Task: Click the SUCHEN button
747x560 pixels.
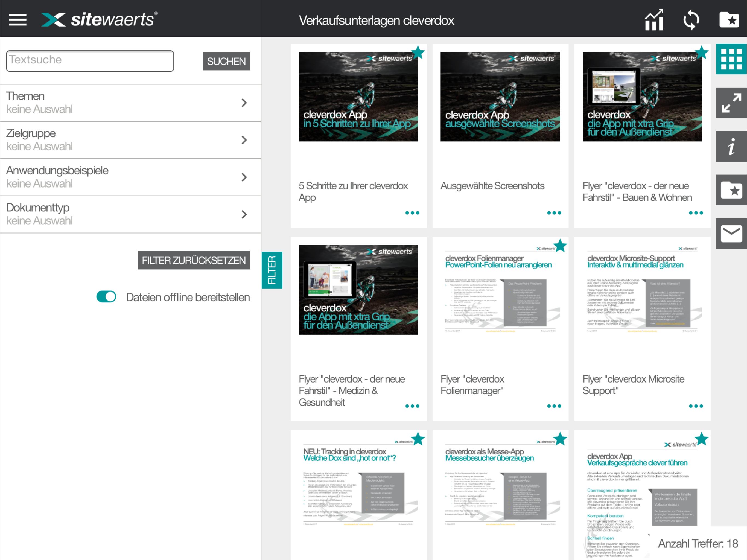Action: [x=226, y=61]
